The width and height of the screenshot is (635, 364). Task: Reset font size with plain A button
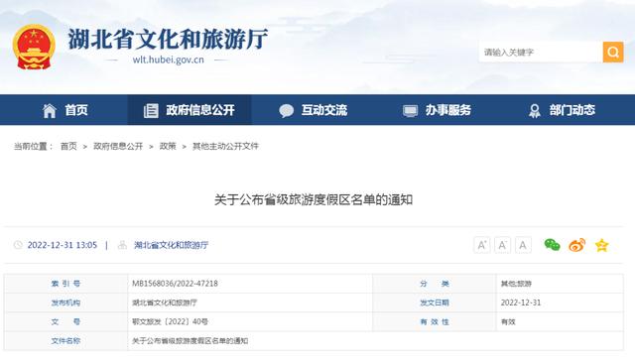pyautogui.click(x=523, y=245)
